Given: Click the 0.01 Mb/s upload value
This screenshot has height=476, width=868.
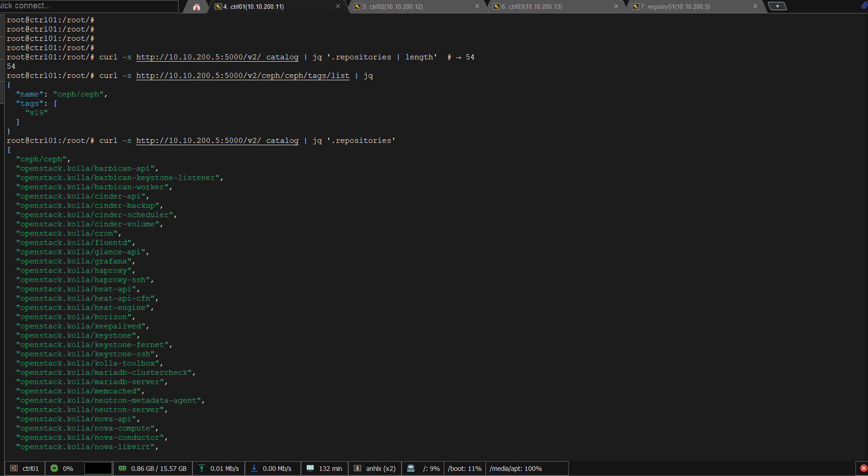Looking at the screenshot, I should tap(225, 469).
